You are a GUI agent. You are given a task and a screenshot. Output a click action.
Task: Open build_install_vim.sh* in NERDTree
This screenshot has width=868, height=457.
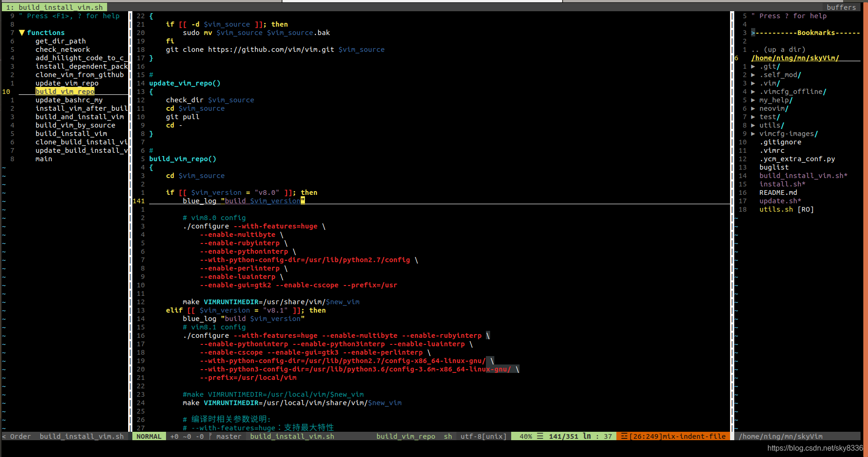(803, 176)
